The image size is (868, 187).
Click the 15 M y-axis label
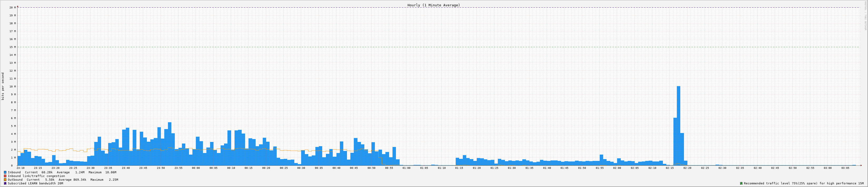(x=12, y=47)
